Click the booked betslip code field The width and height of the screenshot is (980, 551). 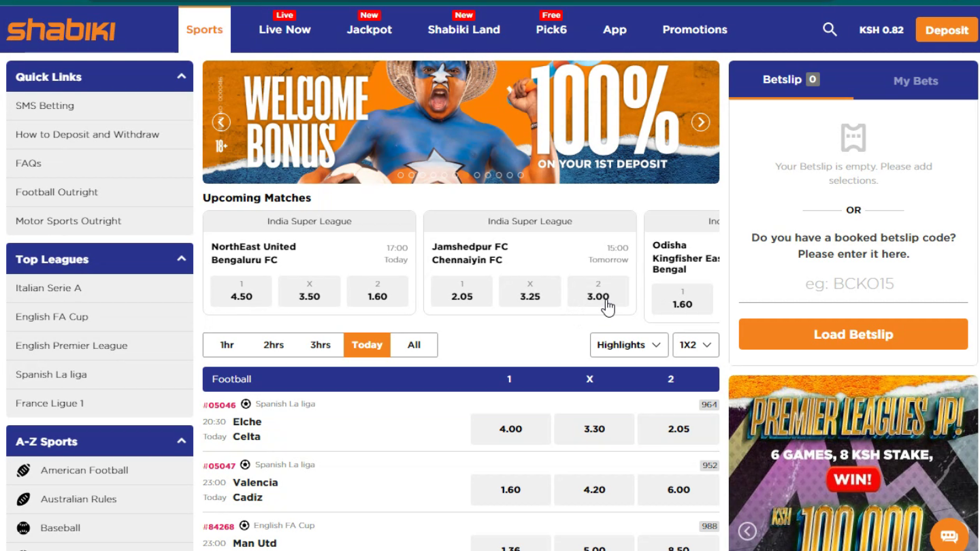pyautogui.click(x=853, y=284)
